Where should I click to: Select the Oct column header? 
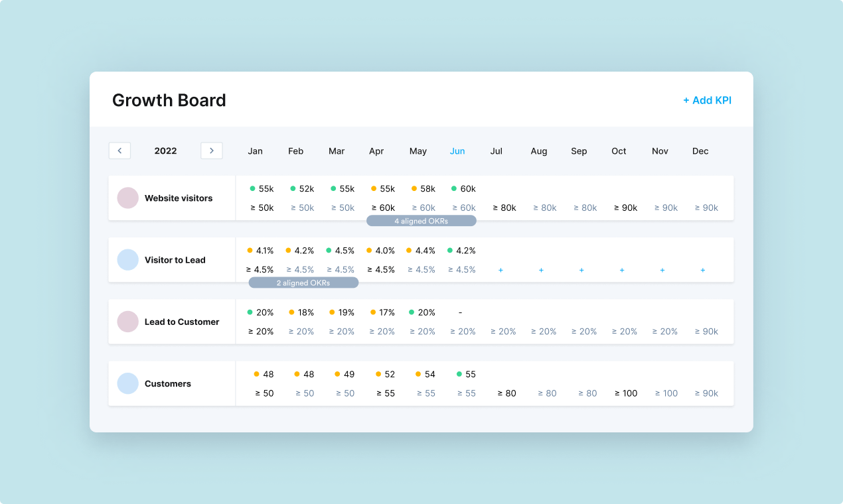pos(619,151)
